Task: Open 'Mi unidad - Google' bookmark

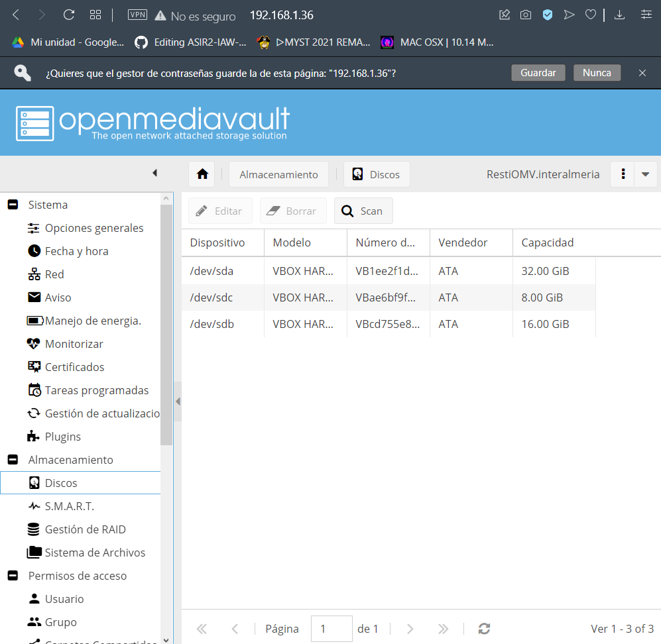Action: [x=68, y=42]
